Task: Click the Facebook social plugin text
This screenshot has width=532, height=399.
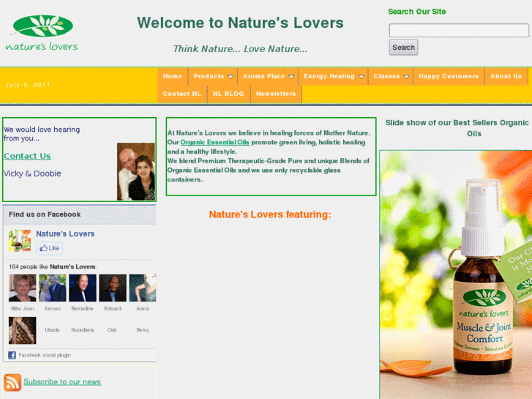Action: pyautogui.click(x=45, y=355)
